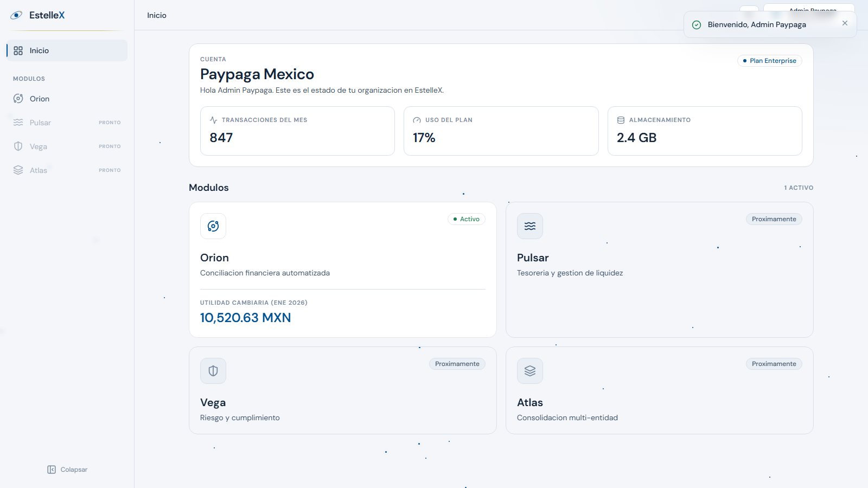Open the Orion module card title
Image resolution: width=868 pixels, height=488 pixels.
pos(214,258)
